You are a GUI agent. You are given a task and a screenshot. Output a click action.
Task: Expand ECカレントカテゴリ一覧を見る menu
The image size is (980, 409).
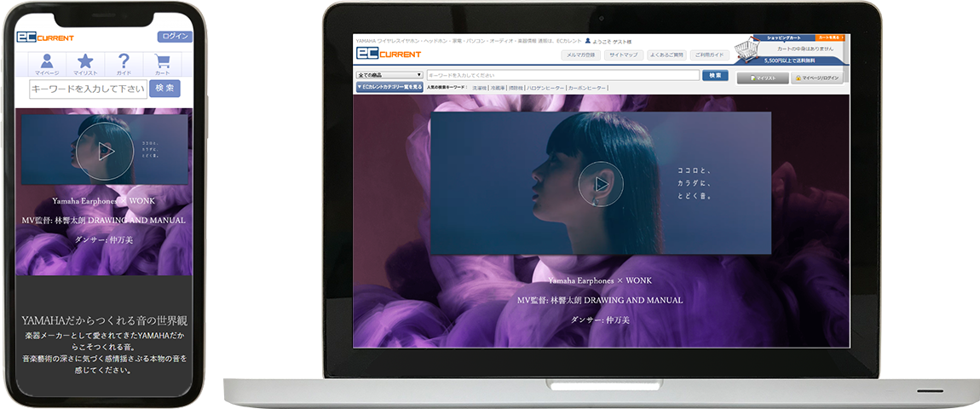point(389,87)
